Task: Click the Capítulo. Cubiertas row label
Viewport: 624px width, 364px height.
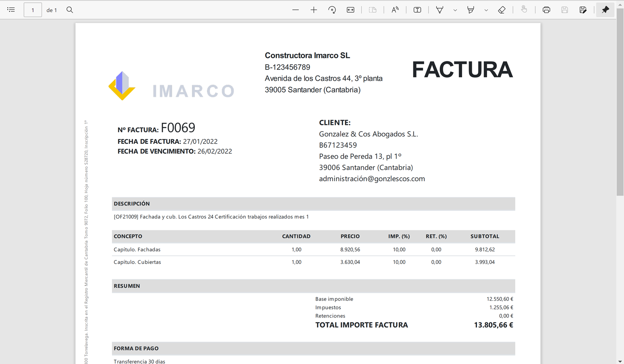Action: 137,262
